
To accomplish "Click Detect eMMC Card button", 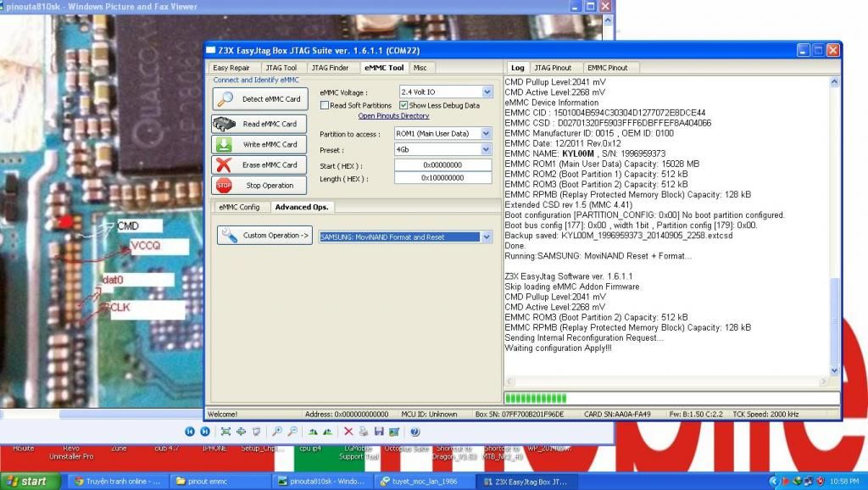I will tap(259, 99).
